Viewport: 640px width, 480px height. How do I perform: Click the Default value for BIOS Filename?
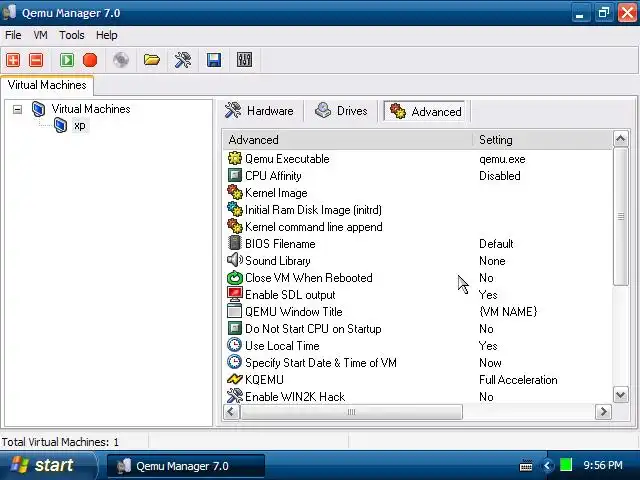click(x=496, y=244)
